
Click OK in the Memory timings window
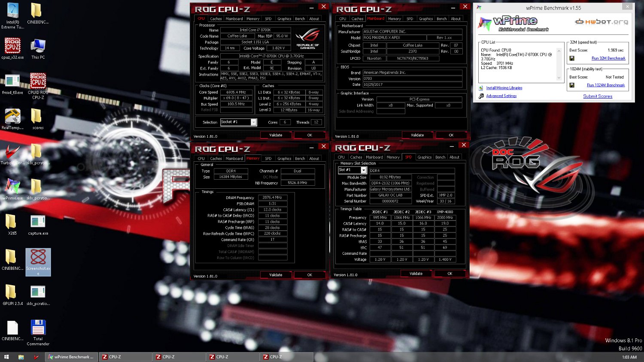[x=310, y=275]
